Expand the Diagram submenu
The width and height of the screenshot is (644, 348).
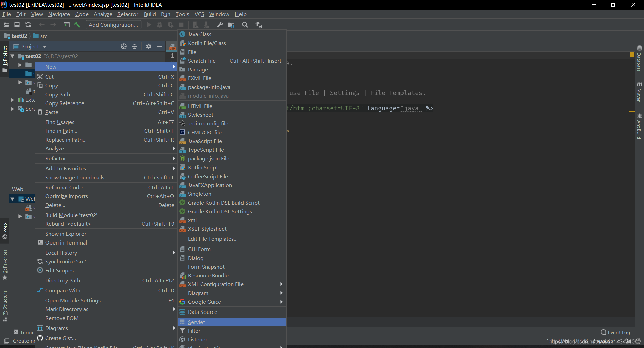[232, 293]
